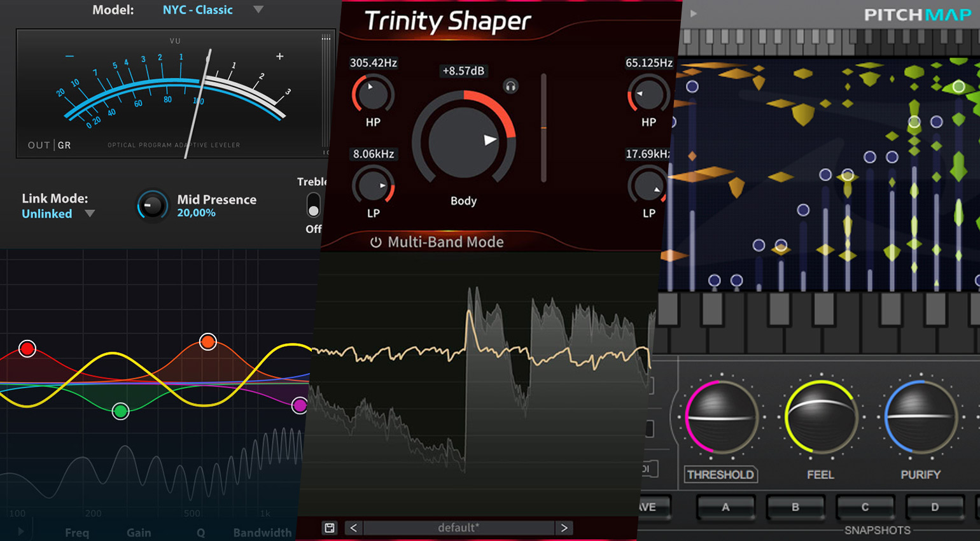Click the THRESHOLD label button

pyautogui.click(x=720, y=474)
